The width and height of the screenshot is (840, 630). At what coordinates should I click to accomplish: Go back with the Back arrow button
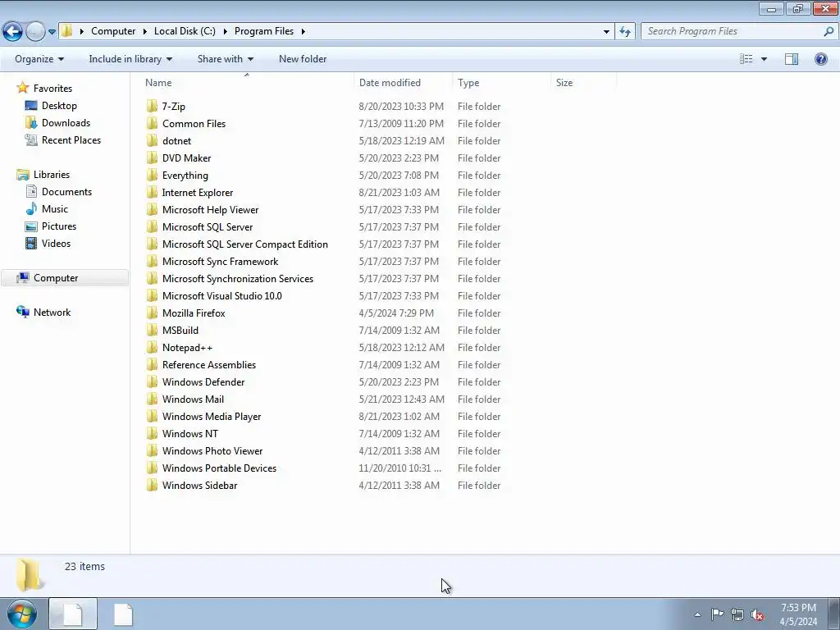pos(13,32)
